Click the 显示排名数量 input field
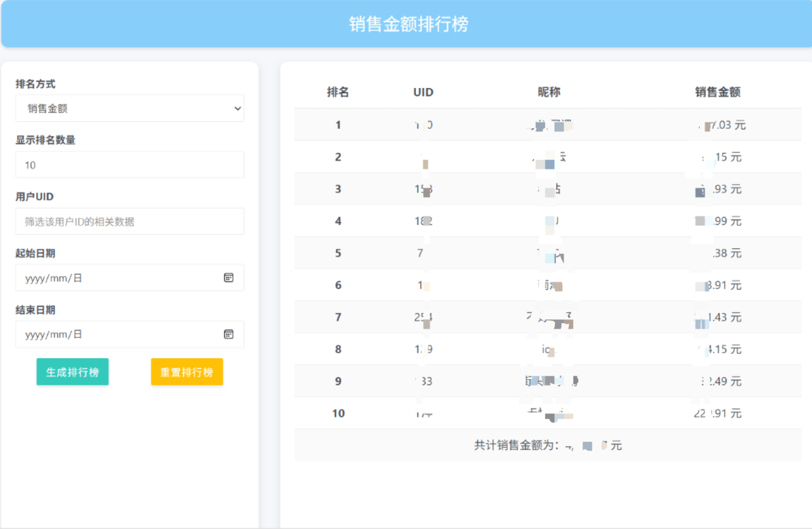Viewport: 812px width, 529px height. pos(129,165)
